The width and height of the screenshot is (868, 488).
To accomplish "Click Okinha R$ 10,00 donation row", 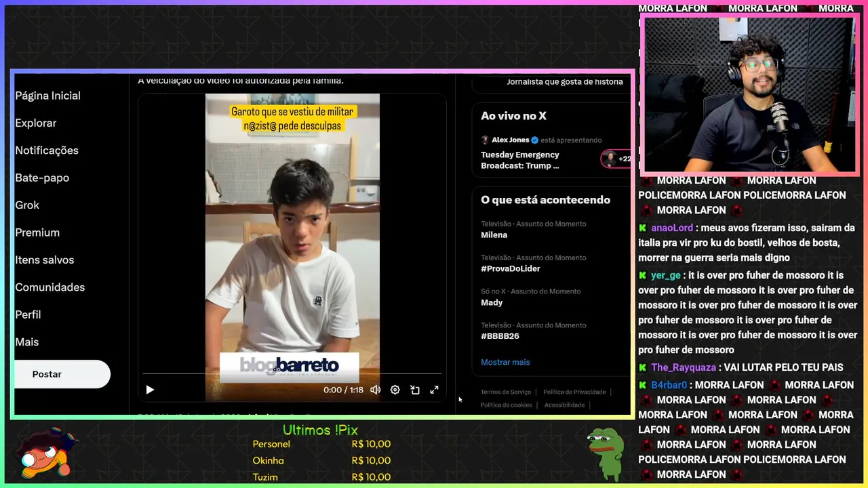I will (x=321, y=461).
